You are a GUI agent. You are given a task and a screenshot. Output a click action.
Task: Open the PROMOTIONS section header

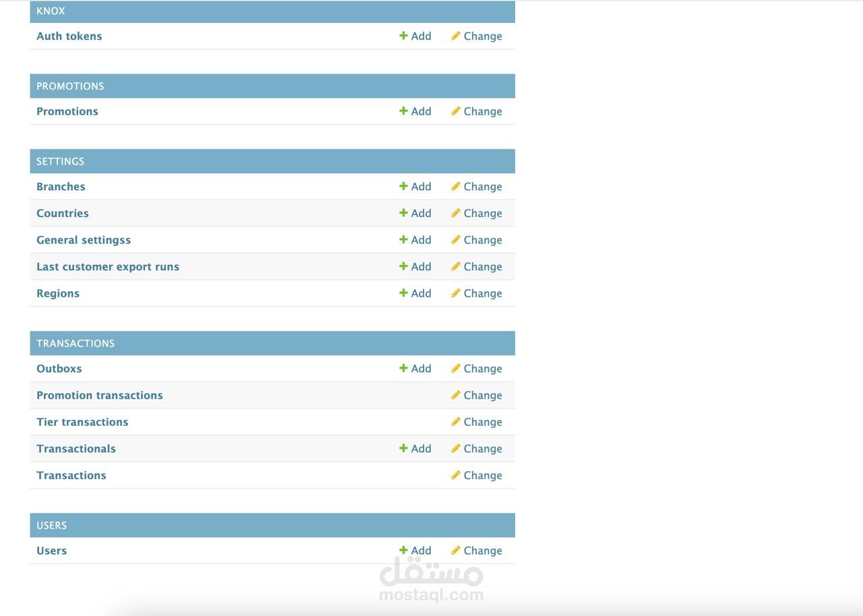[x=70, y=86]
